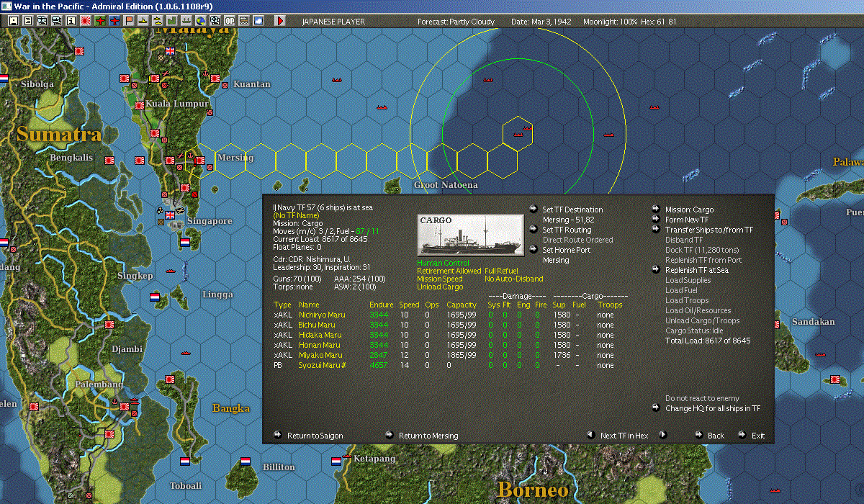864x504 pixels.
Task: Go to next TF in hex arrow
Action: pos(663,435)
